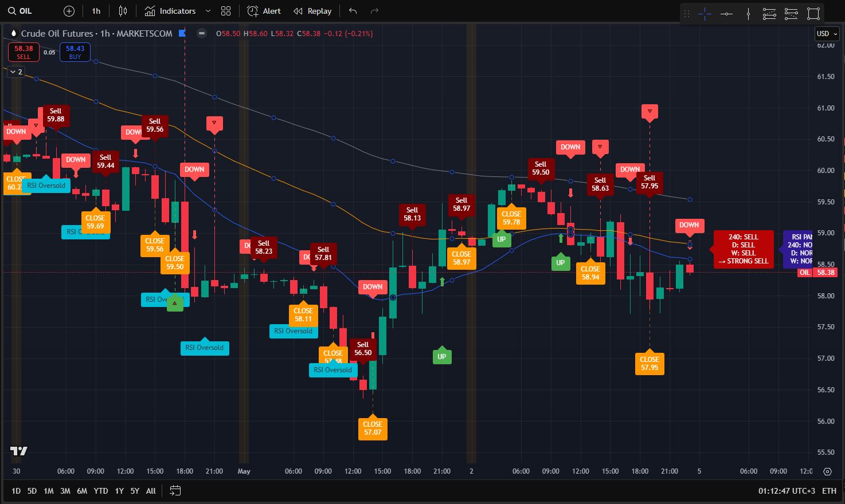Open the candlestick chart type selector
Image resolution: width=845 pixels, height=504 pixels.
pyautogui.click(x=123, y=11)
